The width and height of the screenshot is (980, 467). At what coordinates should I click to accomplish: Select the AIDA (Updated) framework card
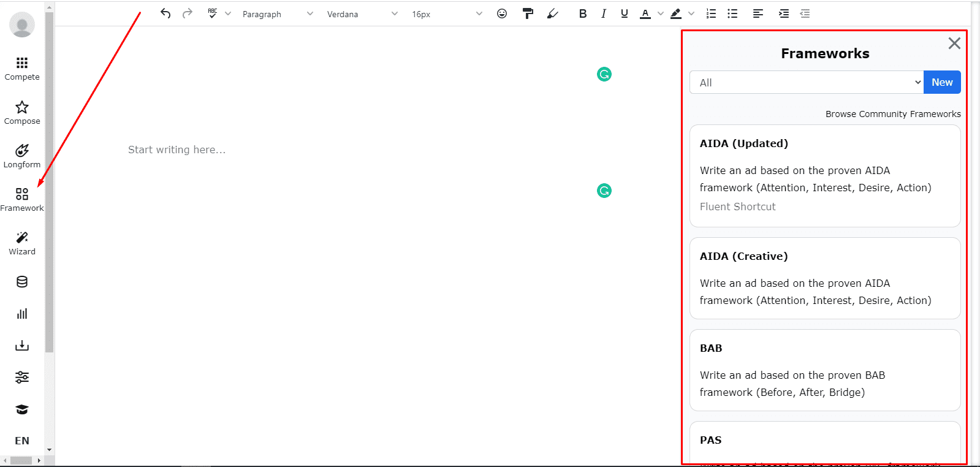pos(825,176)
